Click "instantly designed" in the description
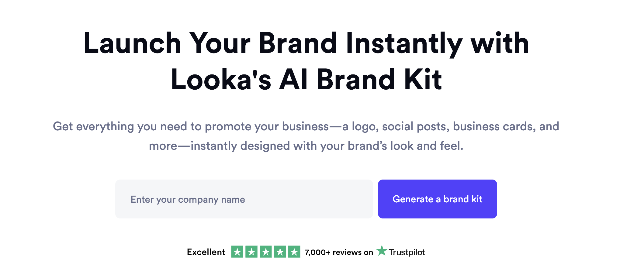 click(240, 146)
